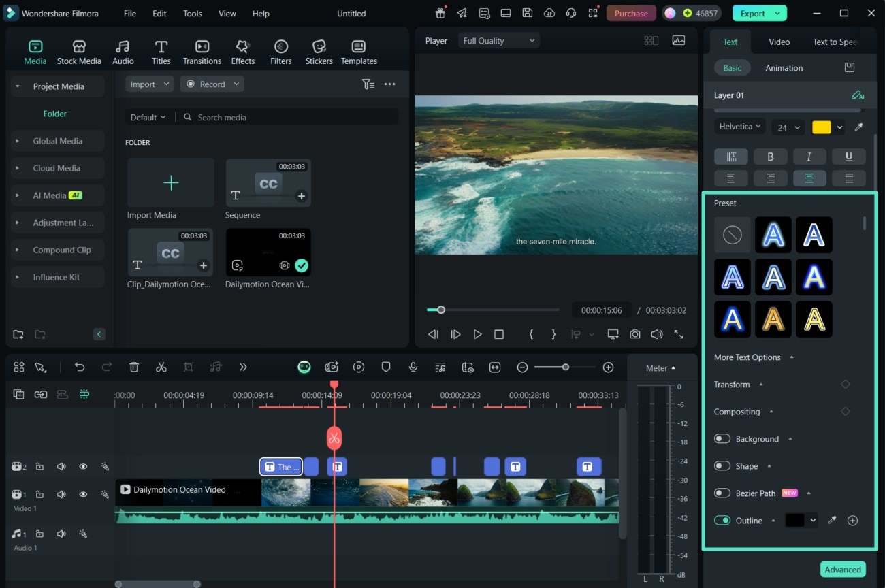This screenshot has width=885, height=588.
Task: Click the Outline color eyedropper icon
Action: (x=832, y=521)
